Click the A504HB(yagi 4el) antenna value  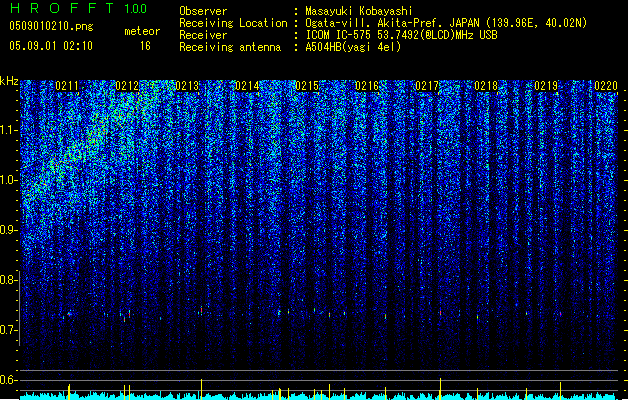coord(353,47)
